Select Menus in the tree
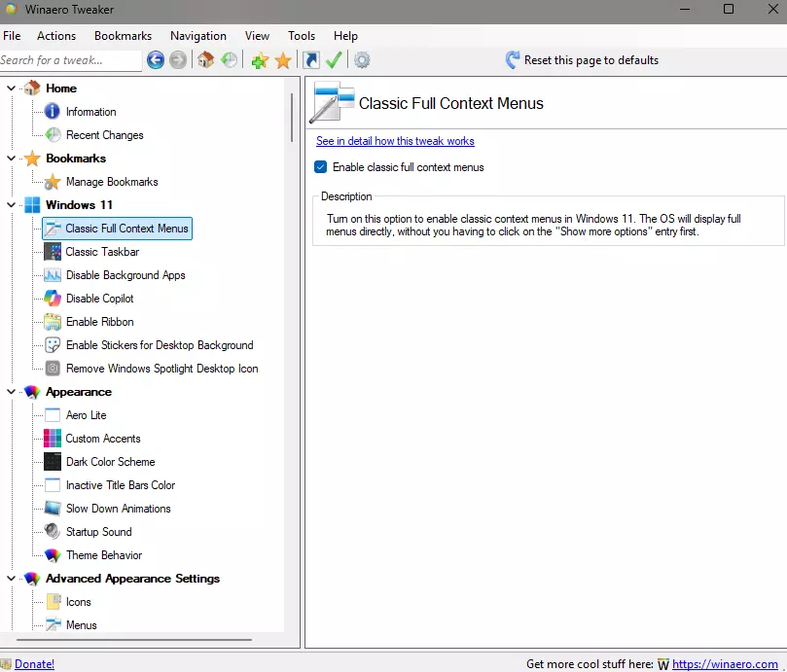Viewport: 787px width, 672px height. 82,625
